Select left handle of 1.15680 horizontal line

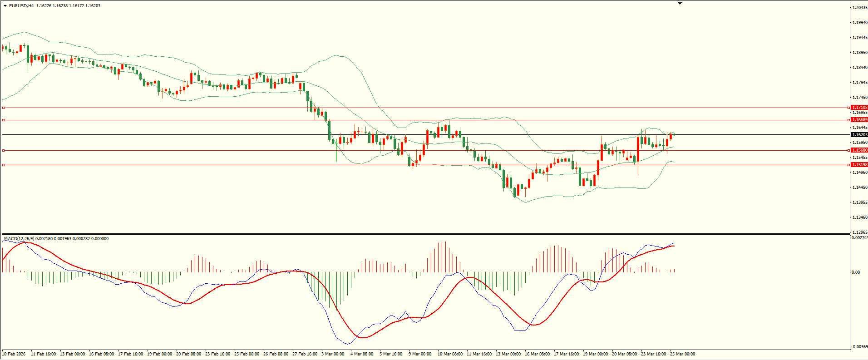tap(3, 150)
